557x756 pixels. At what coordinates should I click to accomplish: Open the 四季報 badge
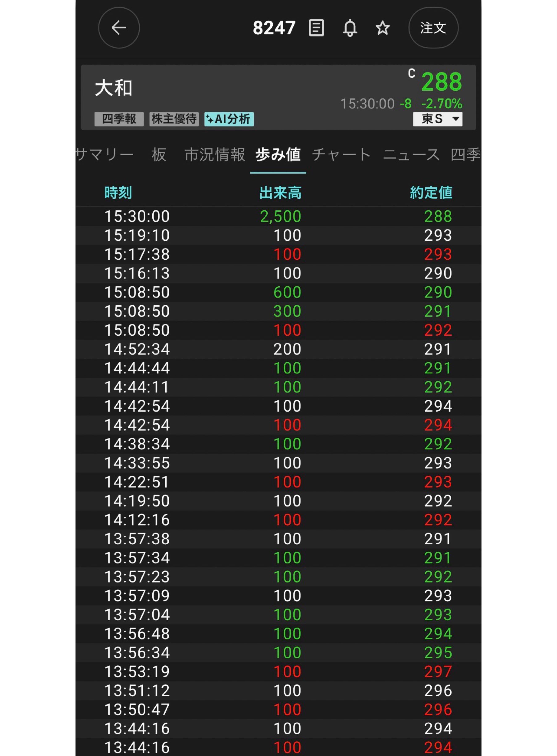pos(119,119)
